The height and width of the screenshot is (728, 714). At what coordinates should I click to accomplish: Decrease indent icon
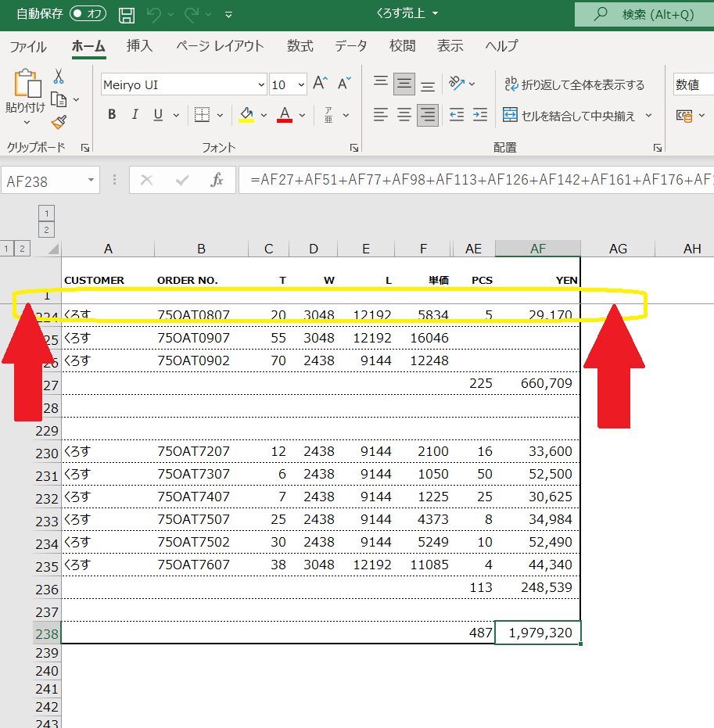coord(457,115)
